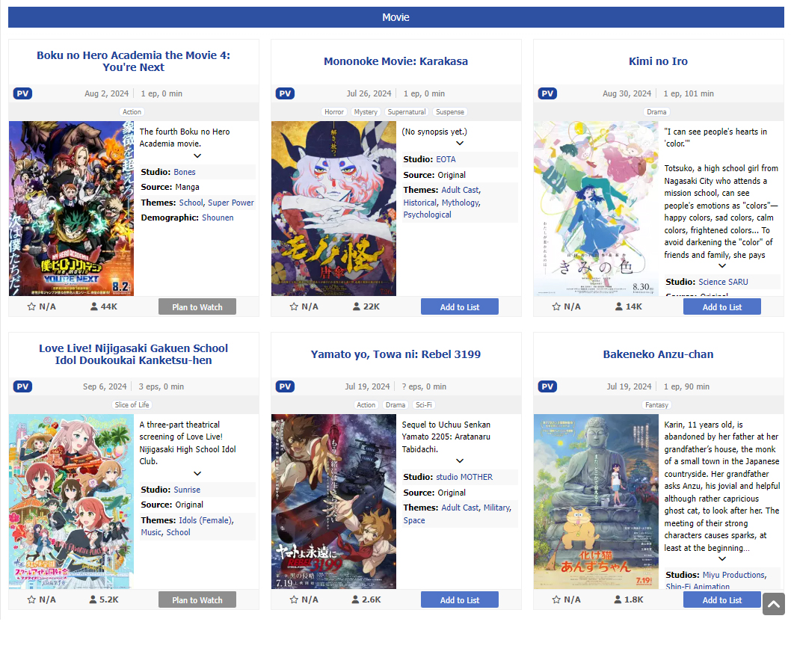Click the score star on Yamato yo, Towa ni

click(x=294, y=599)
